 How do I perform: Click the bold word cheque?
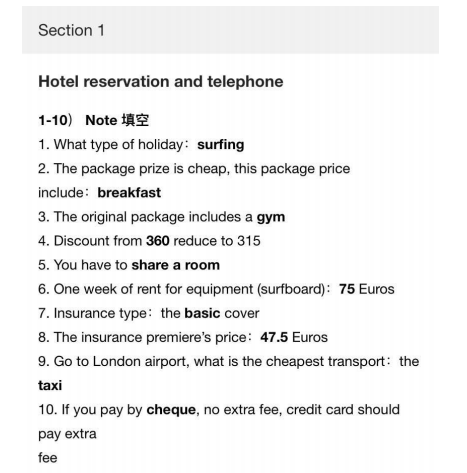tap(171, 410)
